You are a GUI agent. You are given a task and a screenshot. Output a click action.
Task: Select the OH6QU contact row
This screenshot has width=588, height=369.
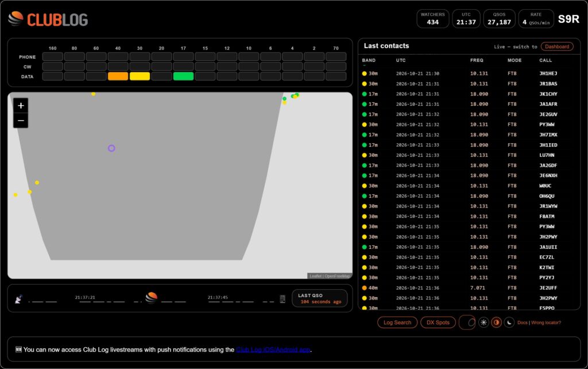469,196
